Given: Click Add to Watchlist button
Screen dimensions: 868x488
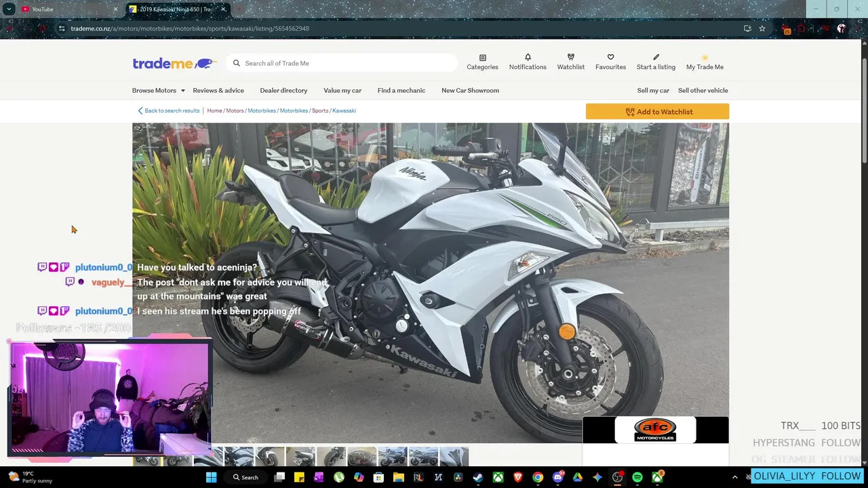Looking at the screenshot, I should 657,112.
